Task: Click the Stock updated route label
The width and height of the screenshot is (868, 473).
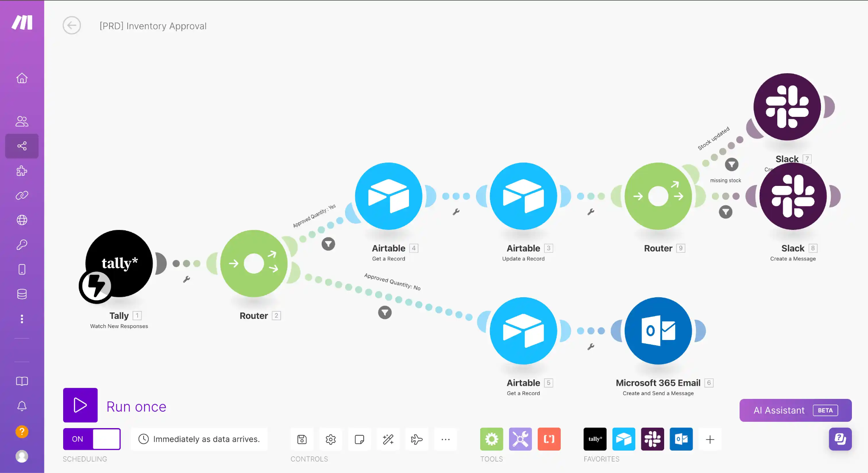Action: click(714, 138)
